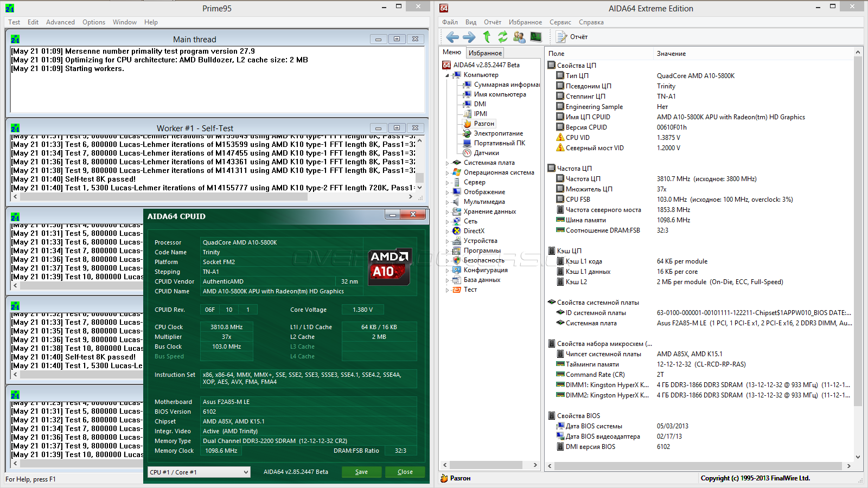Screen dimensions: 868x488
Task: Open the users icon in the AIDA64 toolbar
Action: coord(519,37)
